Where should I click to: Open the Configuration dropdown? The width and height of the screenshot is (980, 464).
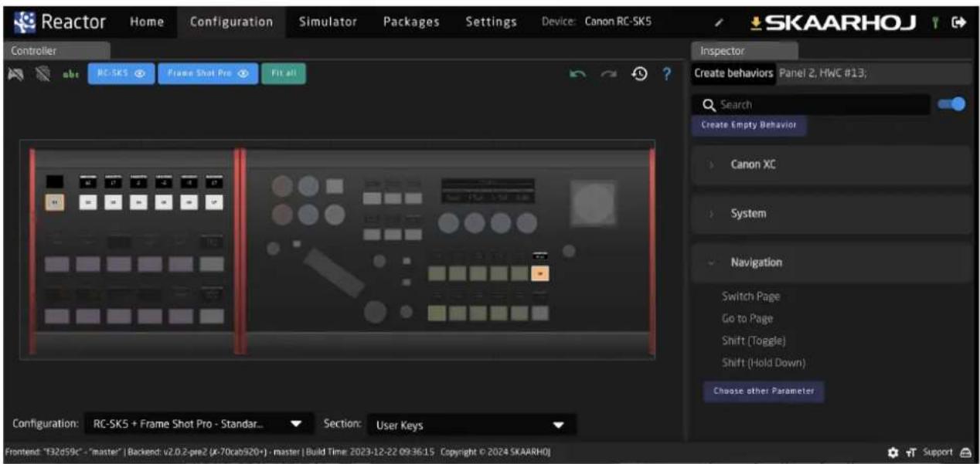click(x=199, y=424)
